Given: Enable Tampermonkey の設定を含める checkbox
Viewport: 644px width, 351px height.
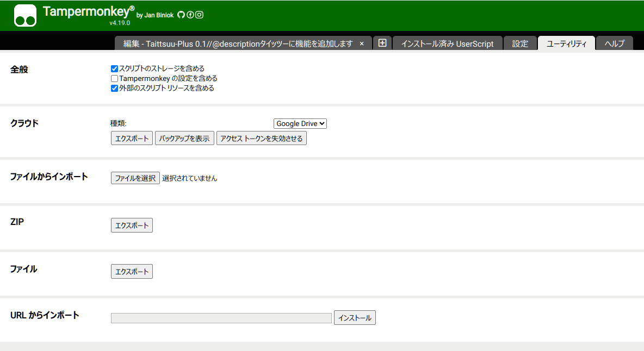Looking at the screenshot, I should (x=114, y=78).
